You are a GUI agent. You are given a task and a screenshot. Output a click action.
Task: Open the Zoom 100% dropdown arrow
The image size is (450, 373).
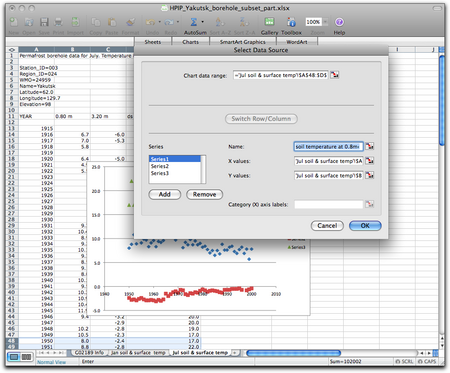pos(325,22)
